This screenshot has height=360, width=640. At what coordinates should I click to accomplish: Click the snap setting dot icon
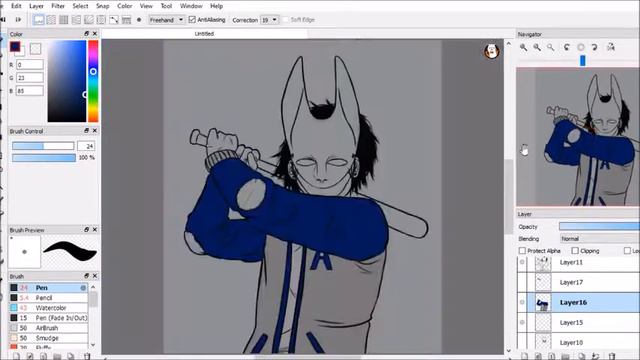(x=139, y=20)
